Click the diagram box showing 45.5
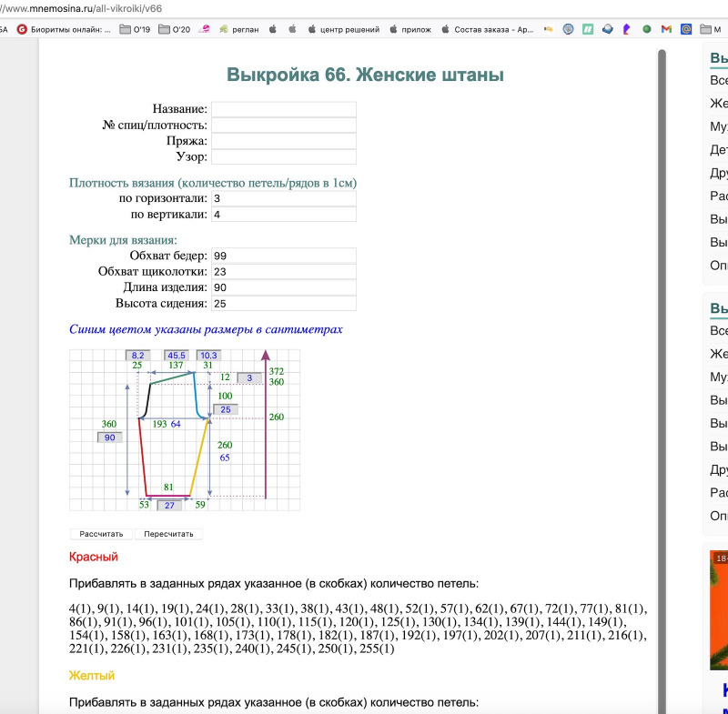728x714 pixels. [x=176, y=356]
